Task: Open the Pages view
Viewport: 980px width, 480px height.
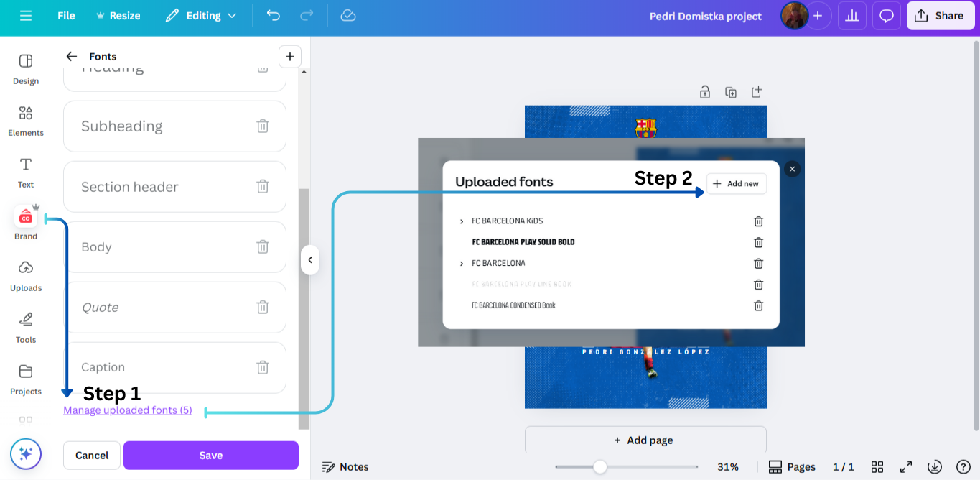Action: 792,467
